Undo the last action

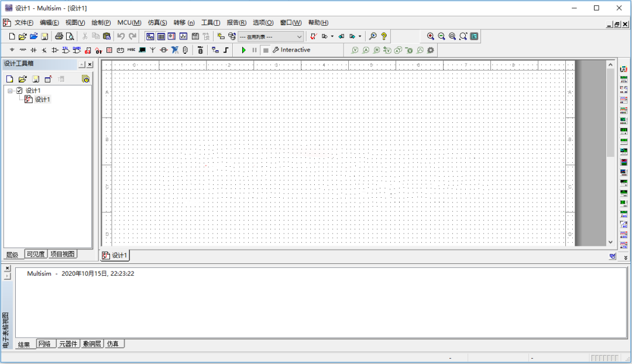(x=121, y=36)
